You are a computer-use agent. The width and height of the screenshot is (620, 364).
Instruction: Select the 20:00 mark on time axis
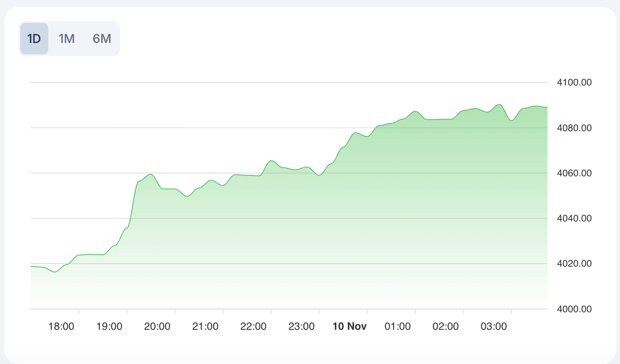157,326
